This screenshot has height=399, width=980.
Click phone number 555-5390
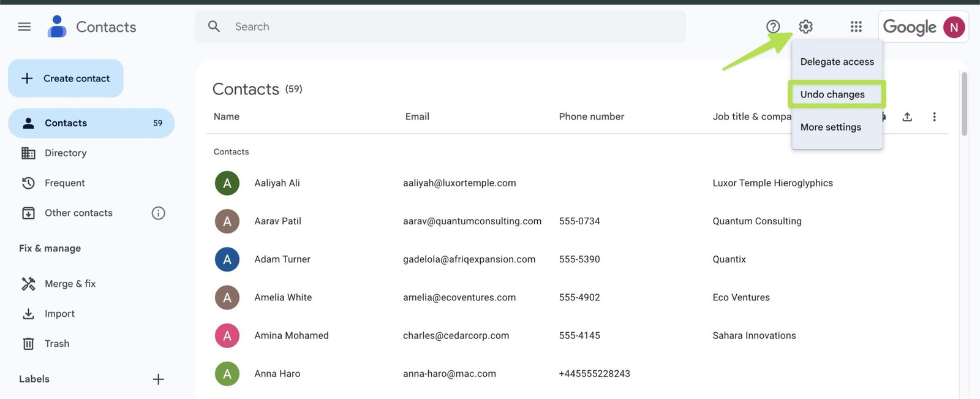(x=579, y=259)
